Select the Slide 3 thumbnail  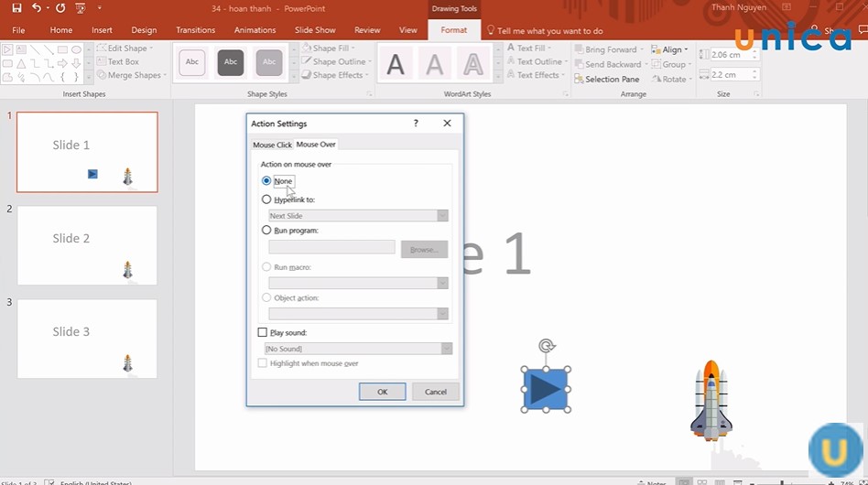87,339
